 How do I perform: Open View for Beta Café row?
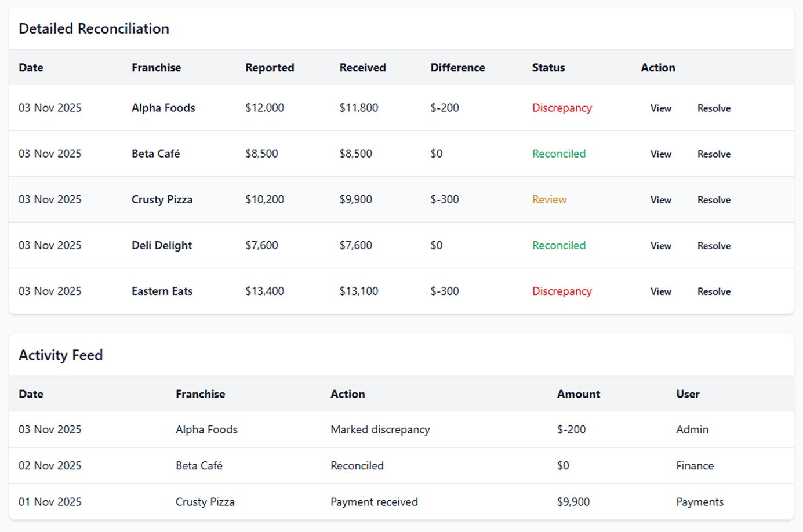point(660,154)
